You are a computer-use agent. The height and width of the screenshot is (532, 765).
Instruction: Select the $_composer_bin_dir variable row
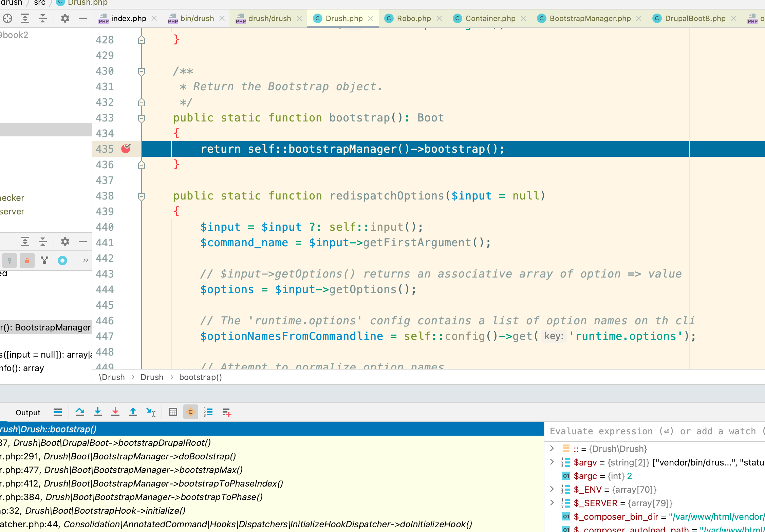click(655, 517)
